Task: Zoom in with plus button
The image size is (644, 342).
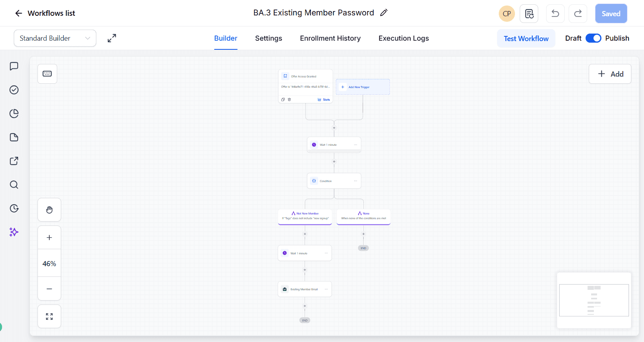Action: (49, 237)
